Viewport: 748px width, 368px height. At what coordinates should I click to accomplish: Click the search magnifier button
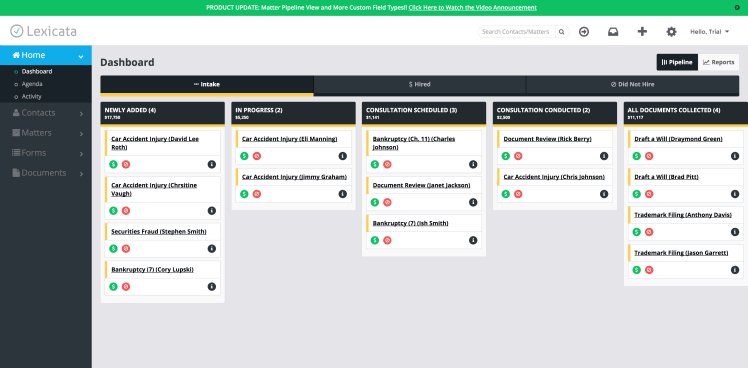(x=562, y=32)
